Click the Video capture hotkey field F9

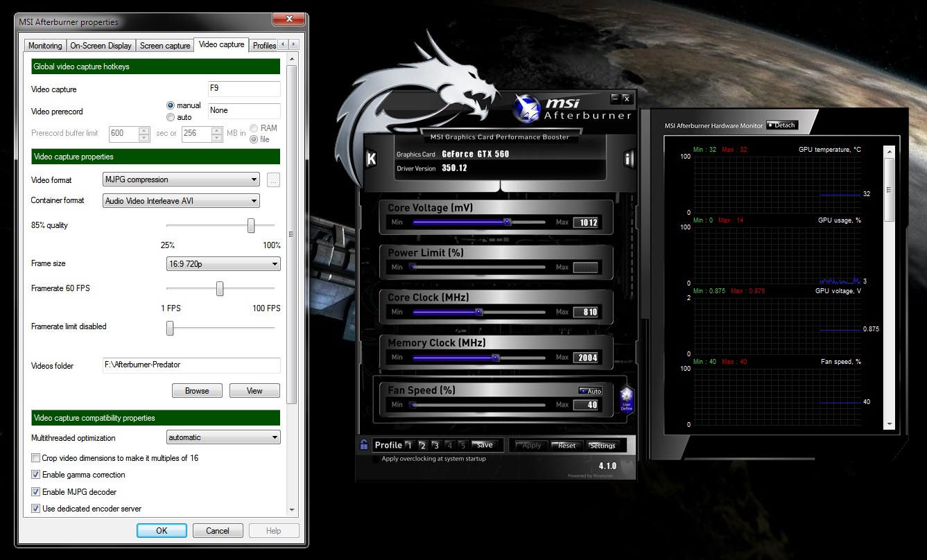click(244, 89)
